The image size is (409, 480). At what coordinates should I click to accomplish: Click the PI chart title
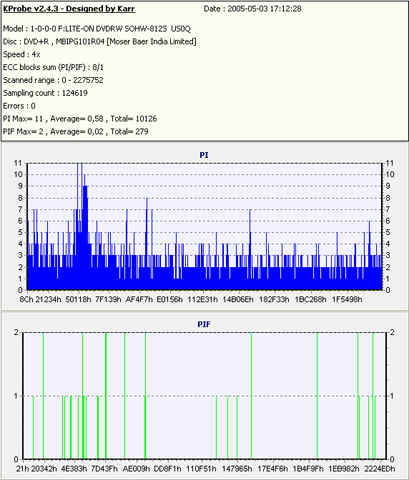click(204, 155)
